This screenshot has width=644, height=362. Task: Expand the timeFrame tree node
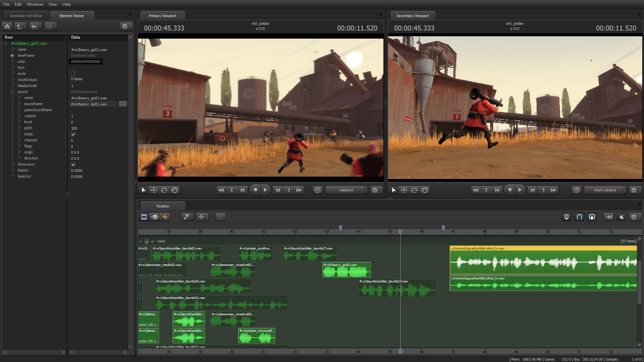coord(12,55)
